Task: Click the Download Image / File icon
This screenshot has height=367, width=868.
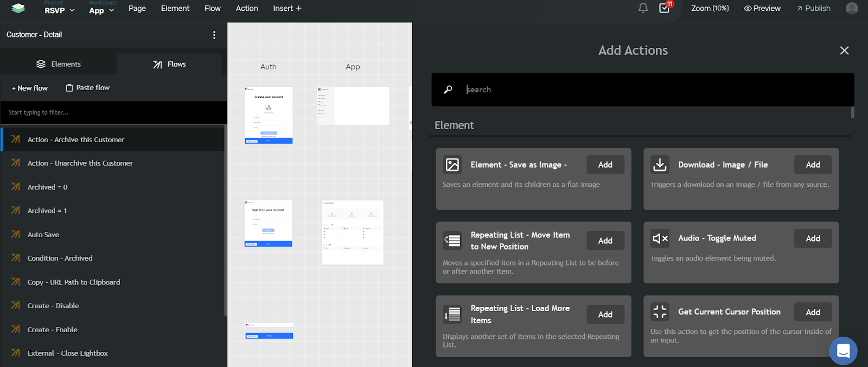Action: [x=660, y=164]
